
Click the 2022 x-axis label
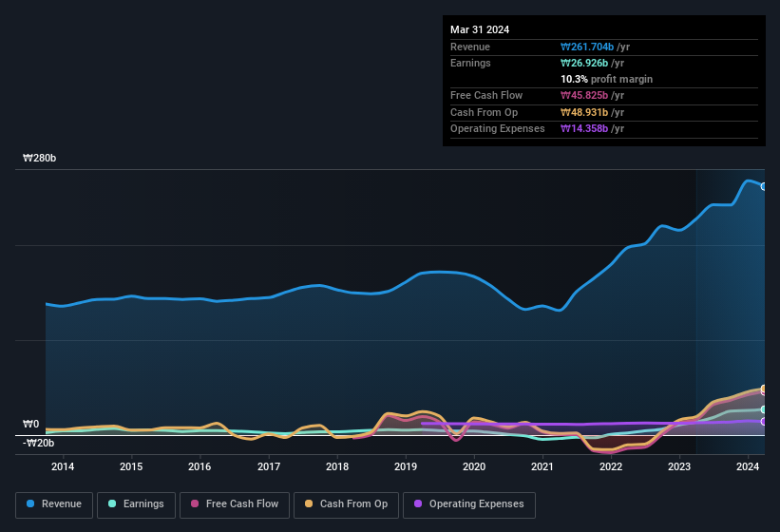coord(611,466)
